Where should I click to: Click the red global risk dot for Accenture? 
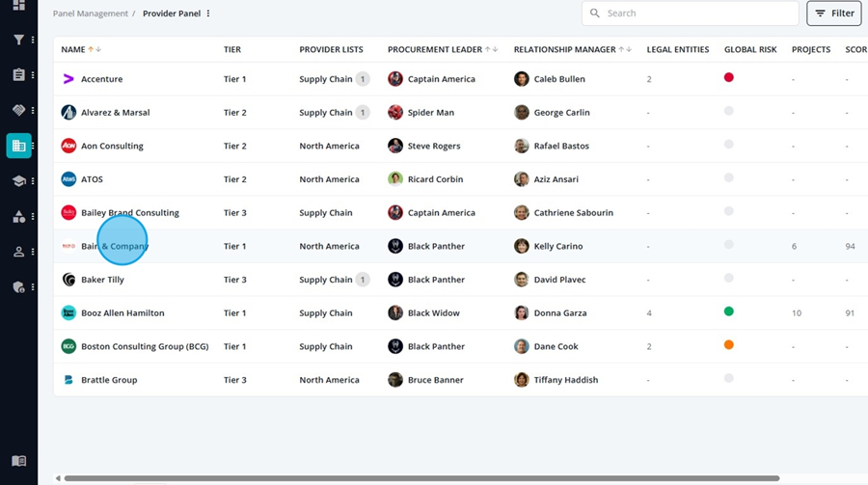(x=728, y=77)
